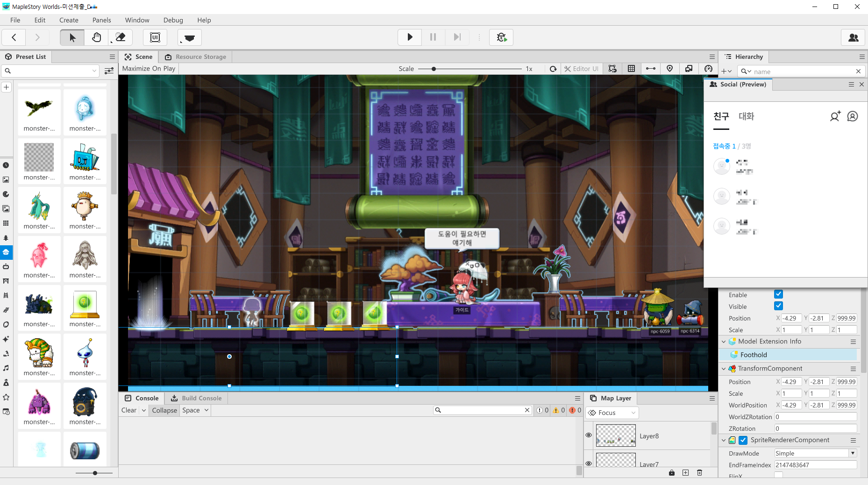868x485 pixels.
Task: Collapse the TransformComponent section
Action: point(724,369)
